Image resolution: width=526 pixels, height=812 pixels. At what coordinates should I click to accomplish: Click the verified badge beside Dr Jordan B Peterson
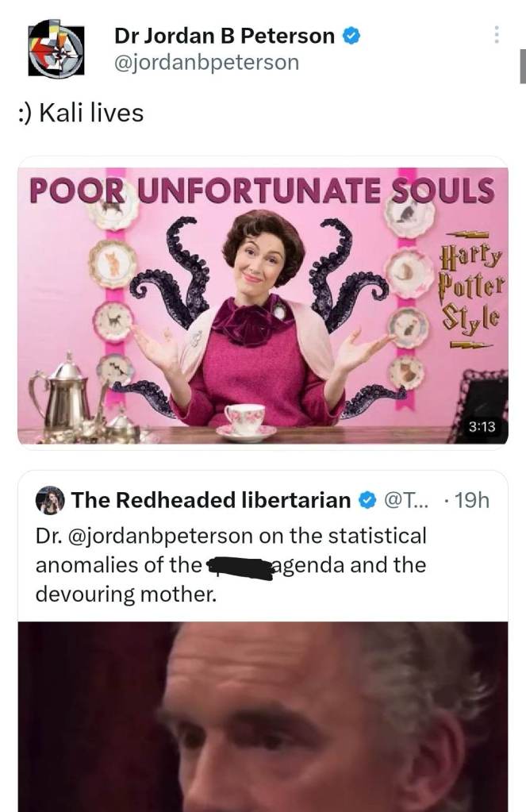tap(352, 37)
